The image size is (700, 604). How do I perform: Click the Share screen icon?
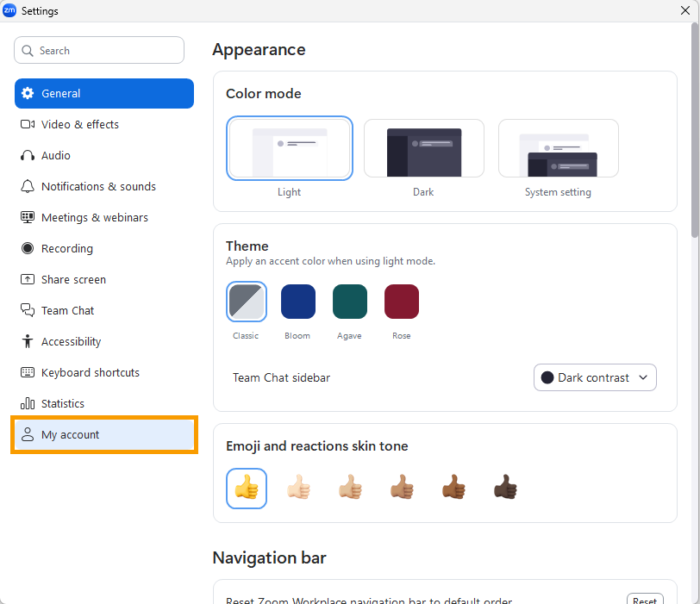[27, 280]
